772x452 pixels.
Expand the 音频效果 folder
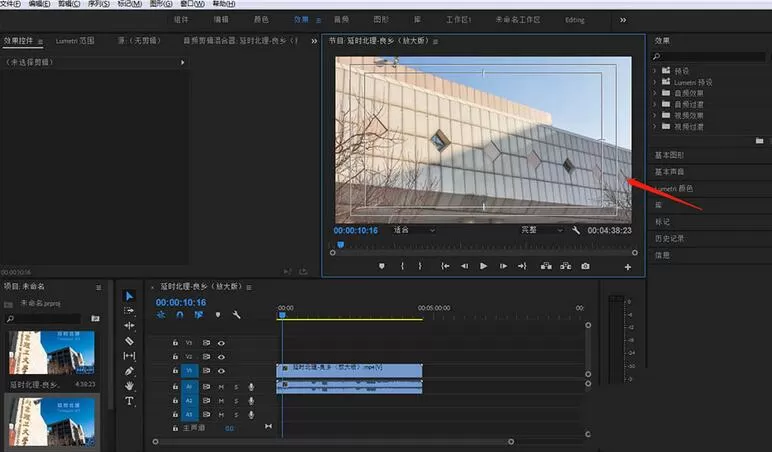[x=655, y=93]
